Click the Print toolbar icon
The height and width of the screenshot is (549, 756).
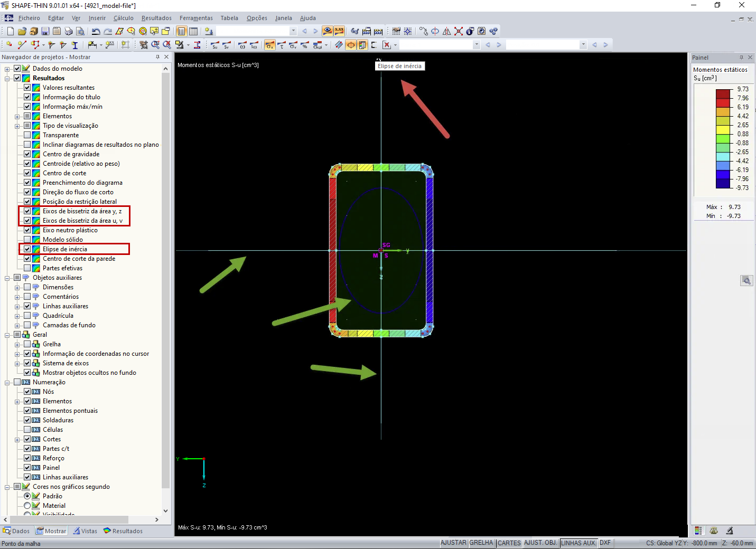pos(68,31)
